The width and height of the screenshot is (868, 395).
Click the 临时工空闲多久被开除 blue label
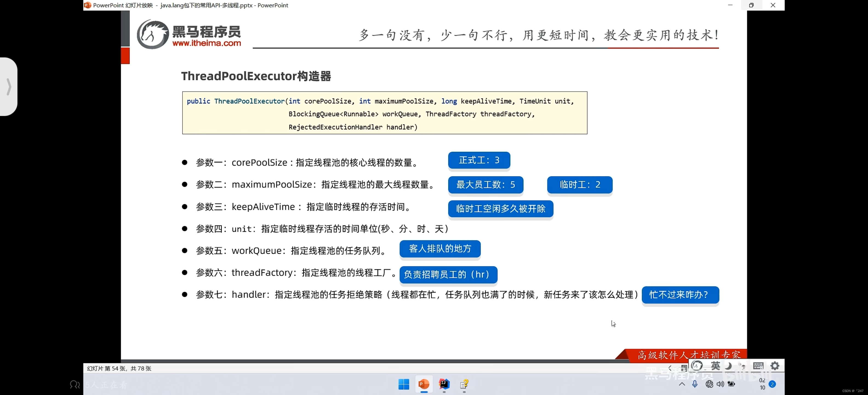500,208
